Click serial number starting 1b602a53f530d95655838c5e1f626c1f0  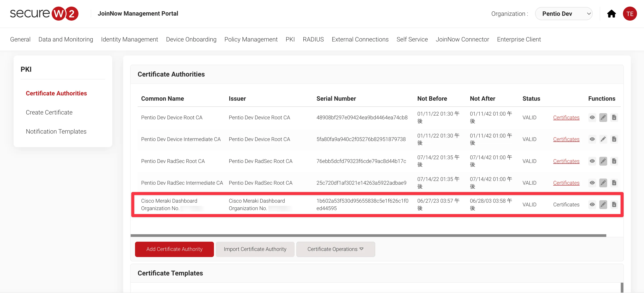click(x=362, y=204)
